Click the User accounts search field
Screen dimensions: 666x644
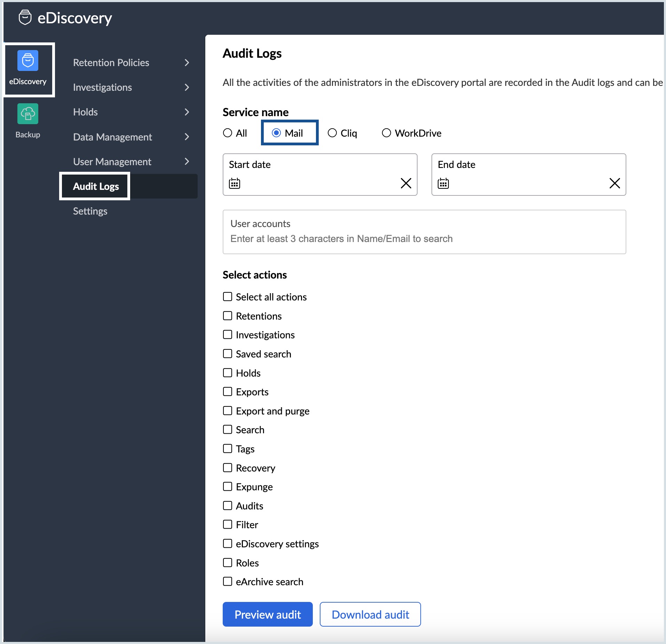pos(424,232)
